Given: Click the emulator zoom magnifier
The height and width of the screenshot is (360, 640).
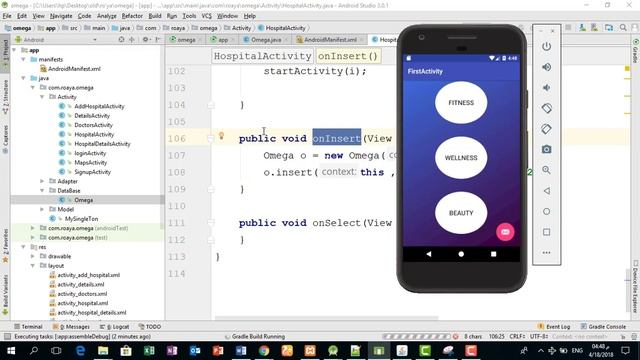Looking at the screenshot, I should [547, 170].
